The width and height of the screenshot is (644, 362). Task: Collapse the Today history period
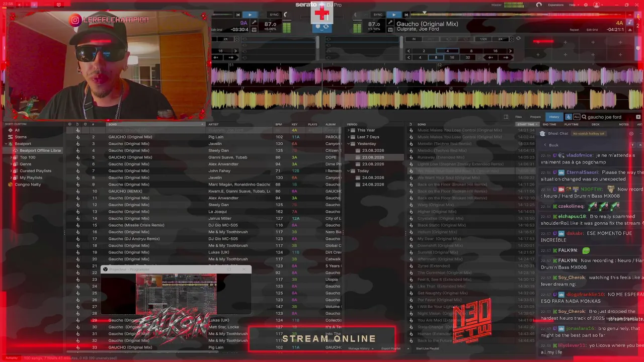349,171
